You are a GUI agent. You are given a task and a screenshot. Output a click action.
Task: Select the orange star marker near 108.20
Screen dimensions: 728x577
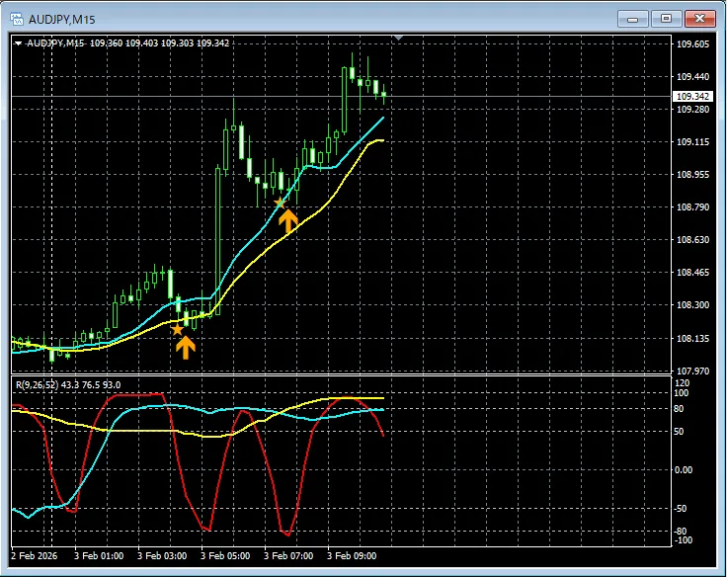[x=178, y=329]
